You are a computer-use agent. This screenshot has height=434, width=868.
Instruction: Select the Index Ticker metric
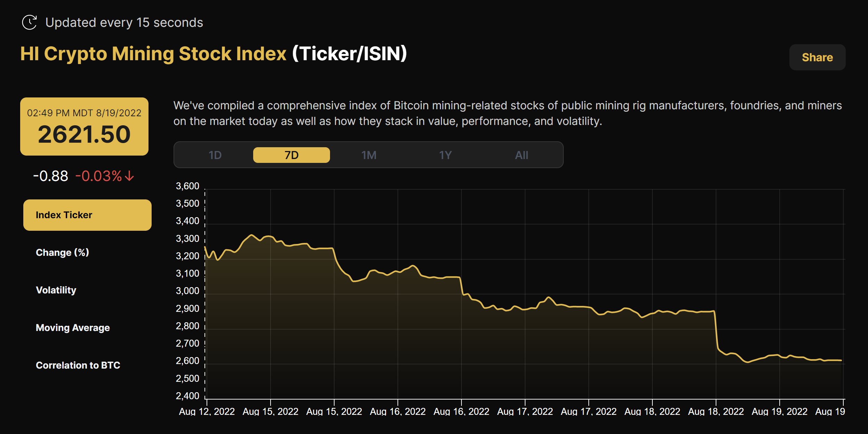87,215
